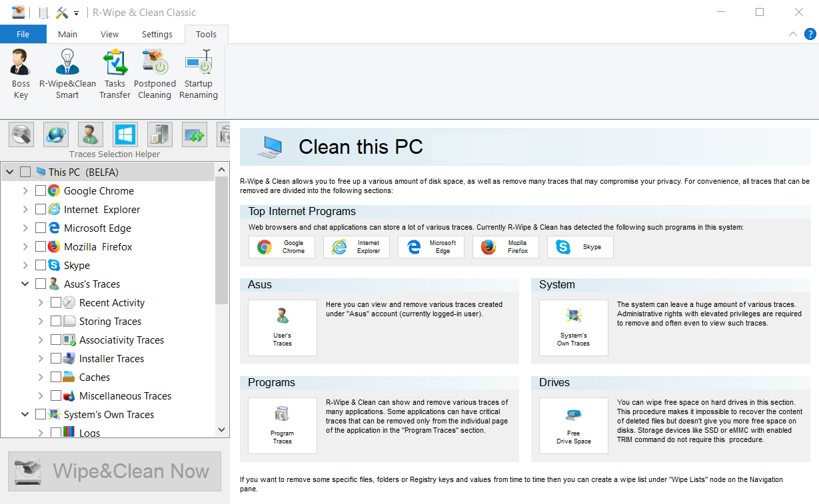The image size is (819, 504).
Task: Launch R-Wipe&Clean Smart
Action: pyautogui.click(x=67, y=74)
